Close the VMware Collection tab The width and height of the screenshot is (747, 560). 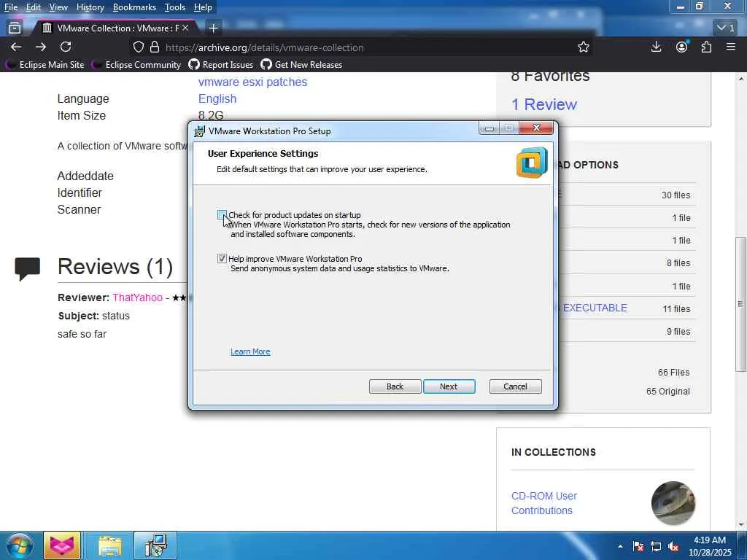click(x=185, y=28)
